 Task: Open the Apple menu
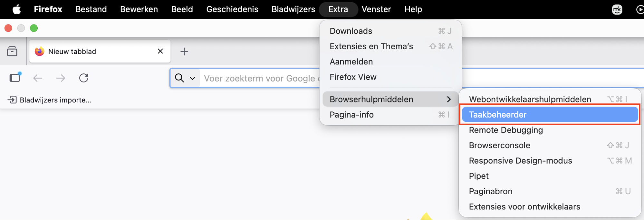(x=17, y=9)
